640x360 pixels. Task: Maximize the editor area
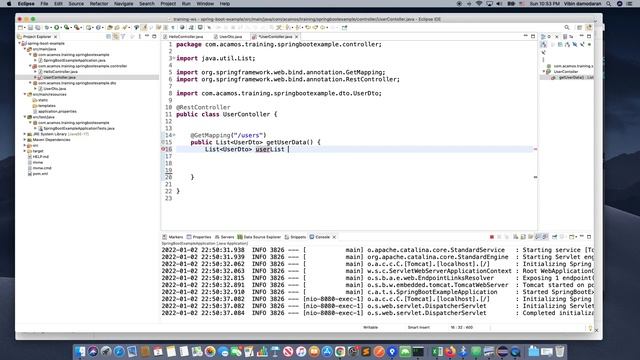[533, 36]
